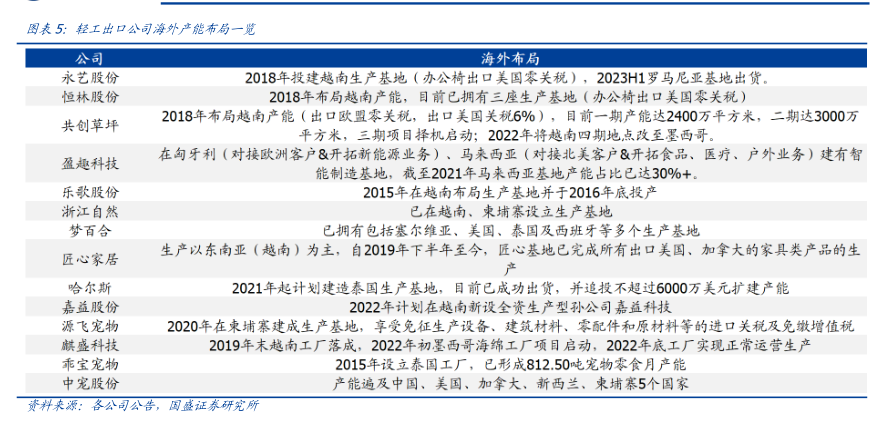Screen dimensions: 879x423
Task: Select the 公司 column header
Action: point(90,57)
